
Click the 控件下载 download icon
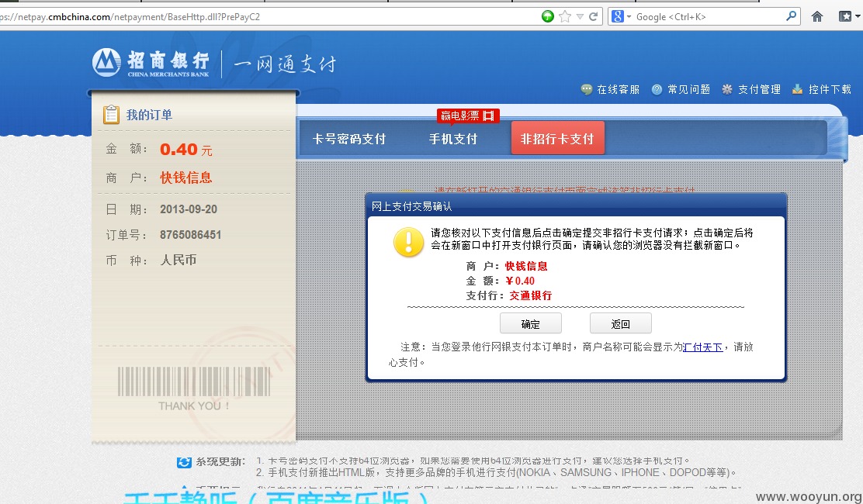797,90
